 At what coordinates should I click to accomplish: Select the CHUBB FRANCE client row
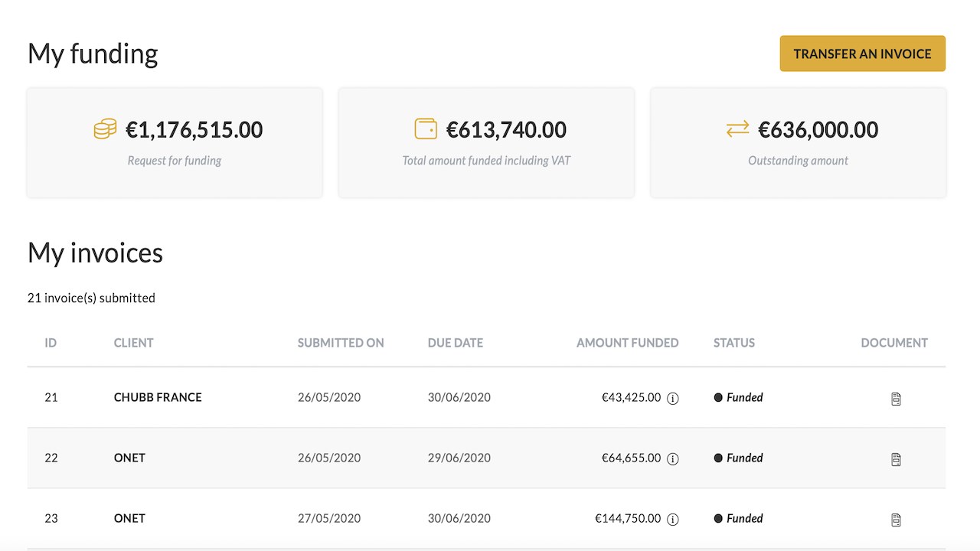[x=486, y=397]
